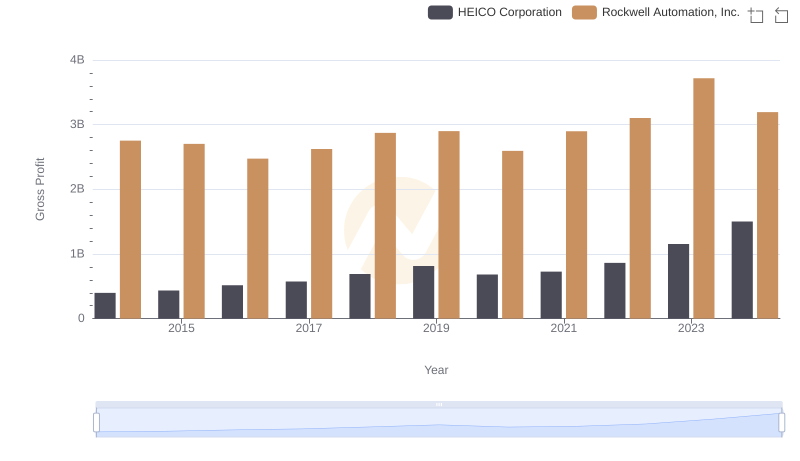
Task: Click the 2024 HEICO Corporation dark bar
Action: (x=742, y=270)
